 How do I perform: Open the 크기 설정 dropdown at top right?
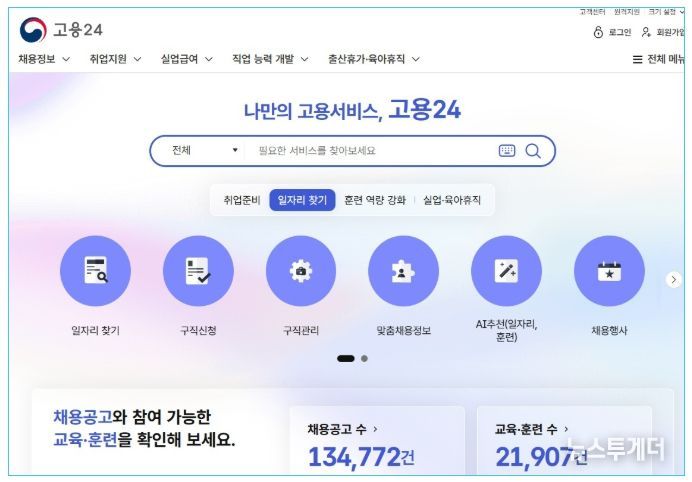666,12
